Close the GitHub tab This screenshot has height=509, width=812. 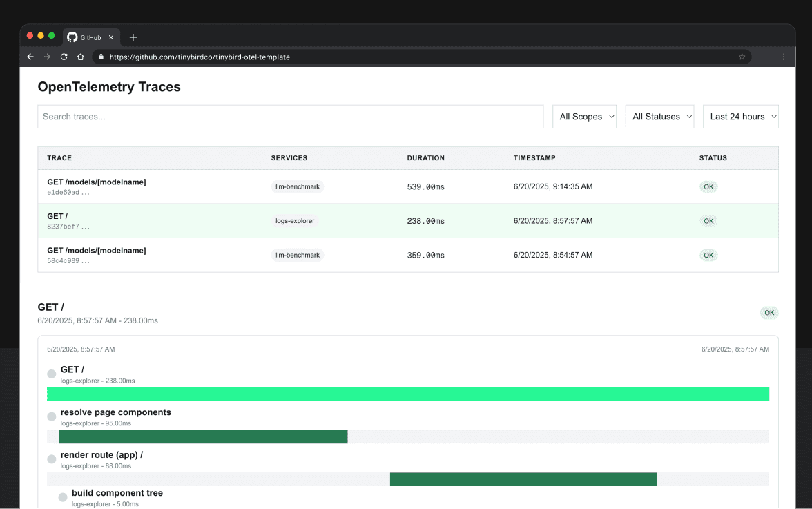[x=110, y=37]
